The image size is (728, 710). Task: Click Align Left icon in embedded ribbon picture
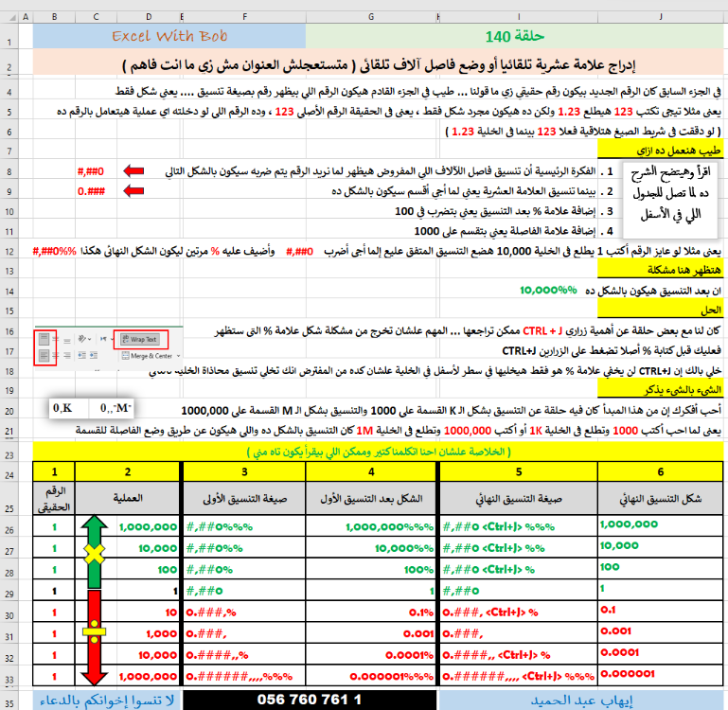tap(44, 356)
